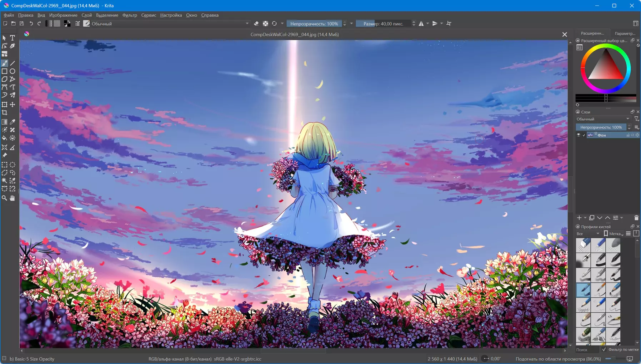The width and height of the screenshot is (641, 364).
Task: Click the Поиск brush search field
Action: point(587,350)
